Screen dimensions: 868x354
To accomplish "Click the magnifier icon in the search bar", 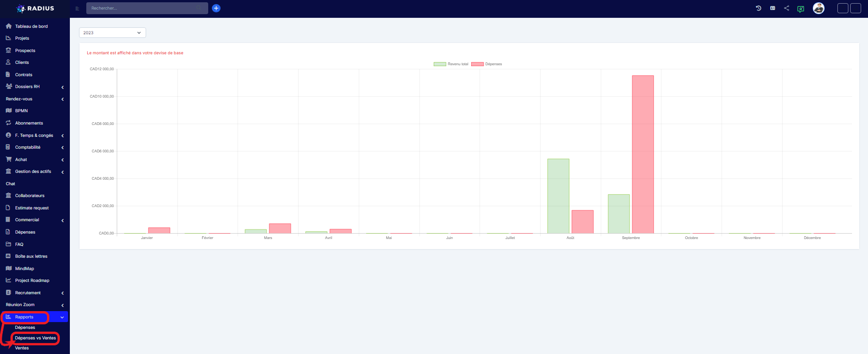I will 199,8.
